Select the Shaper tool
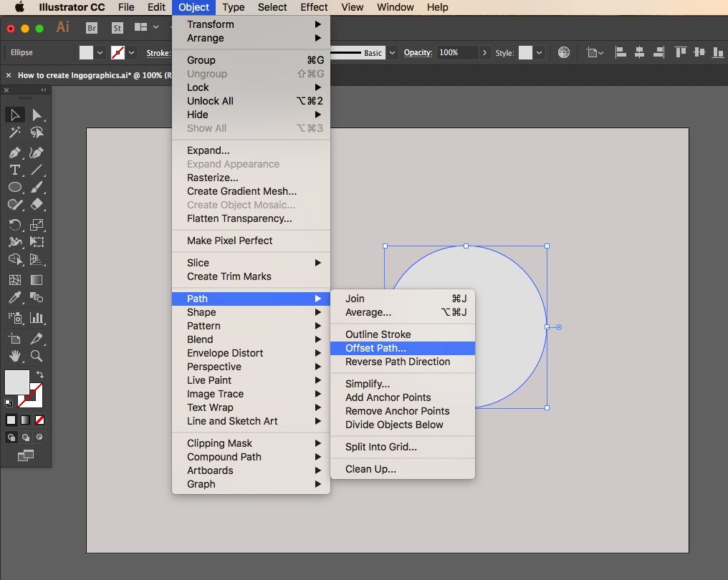 click(15, 204)
